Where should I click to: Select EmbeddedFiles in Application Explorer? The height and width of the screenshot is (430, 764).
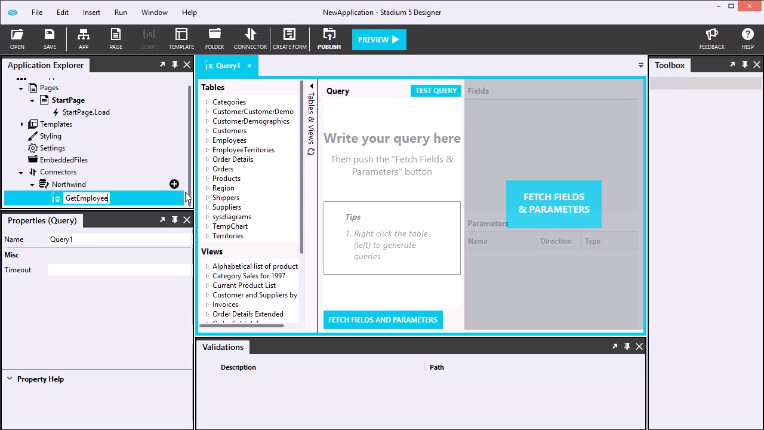coord(63,160)
